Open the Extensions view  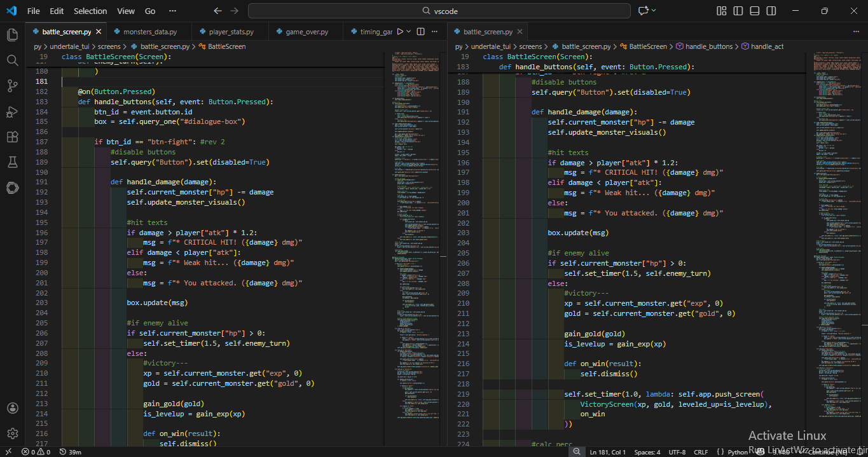(12, 137)
